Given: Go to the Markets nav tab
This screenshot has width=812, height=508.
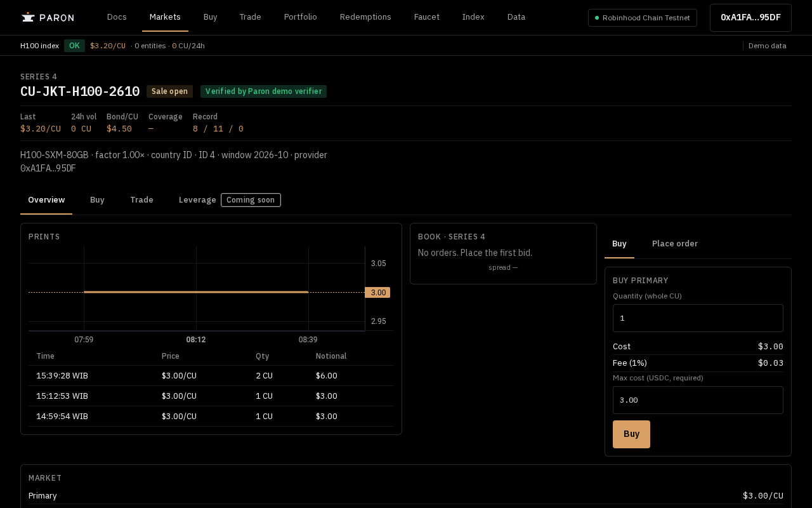Looking at the screenshot, I should pos(165,17).
